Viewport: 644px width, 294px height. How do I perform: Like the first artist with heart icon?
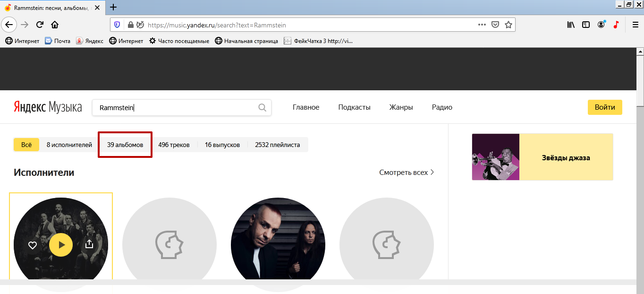click(33, 245)
